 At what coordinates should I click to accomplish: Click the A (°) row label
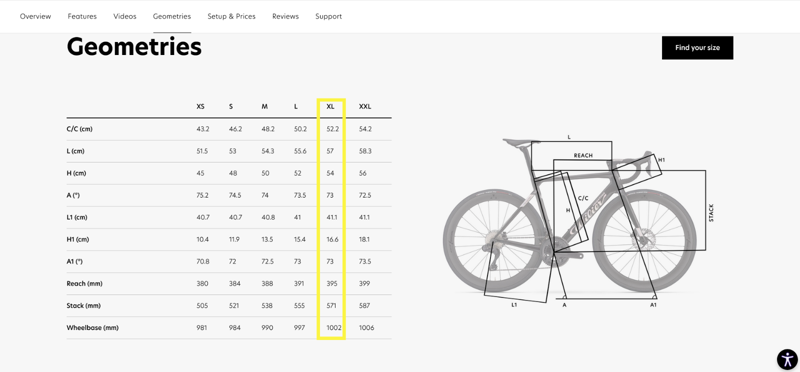[x=73, y=195]
